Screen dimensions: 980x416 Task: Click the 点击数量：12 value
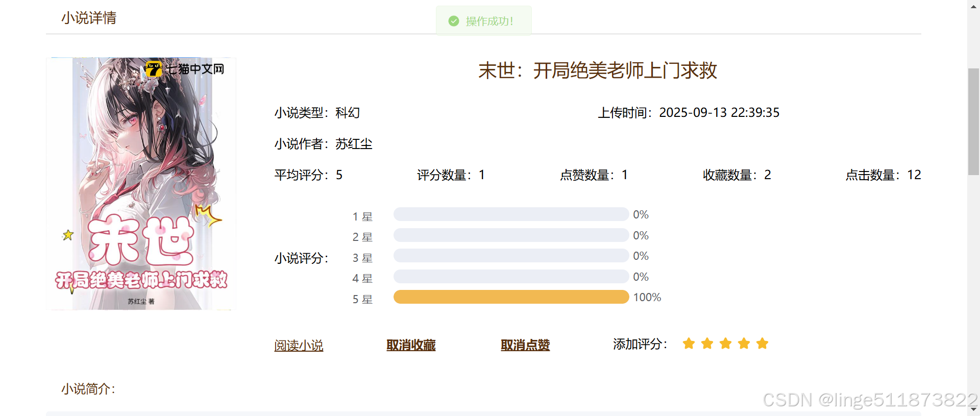click(x=884, y=175)
